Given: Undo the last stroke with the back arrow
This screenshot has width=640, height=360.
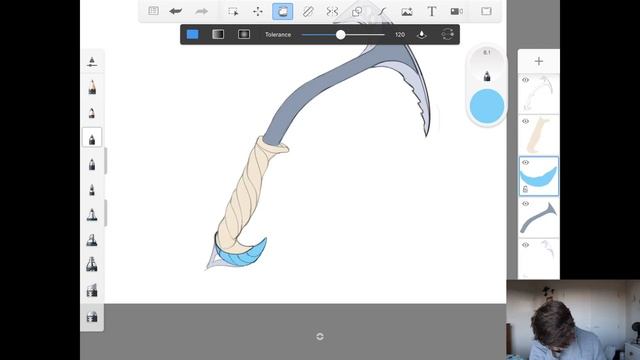Looking at the screenshot, I should 176,11.
